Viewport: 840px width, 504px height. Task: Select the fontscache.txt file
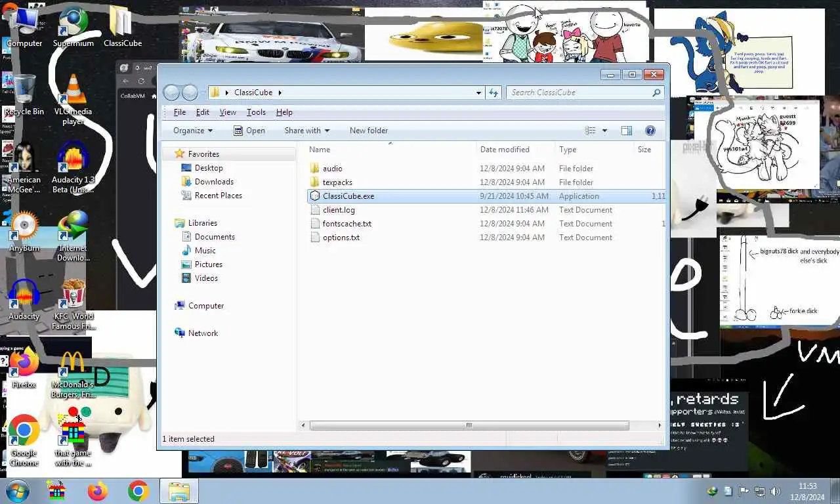[347, 224]
